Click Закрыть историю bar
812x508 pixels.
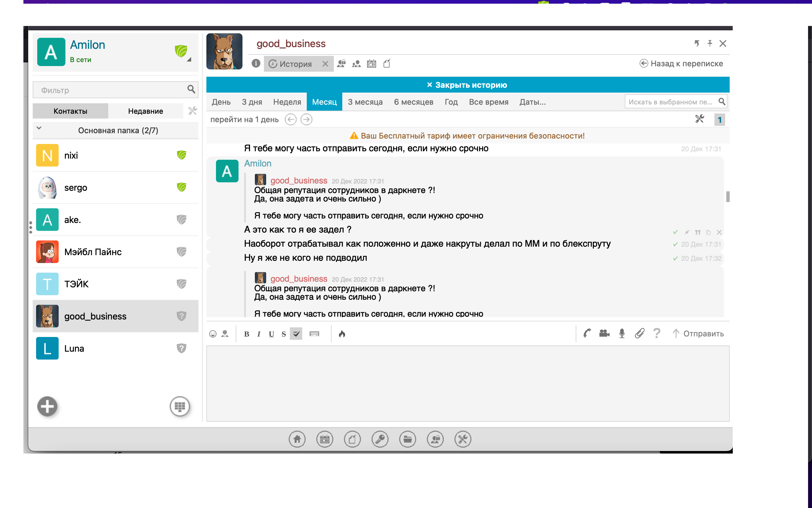(x=468, y=85)
